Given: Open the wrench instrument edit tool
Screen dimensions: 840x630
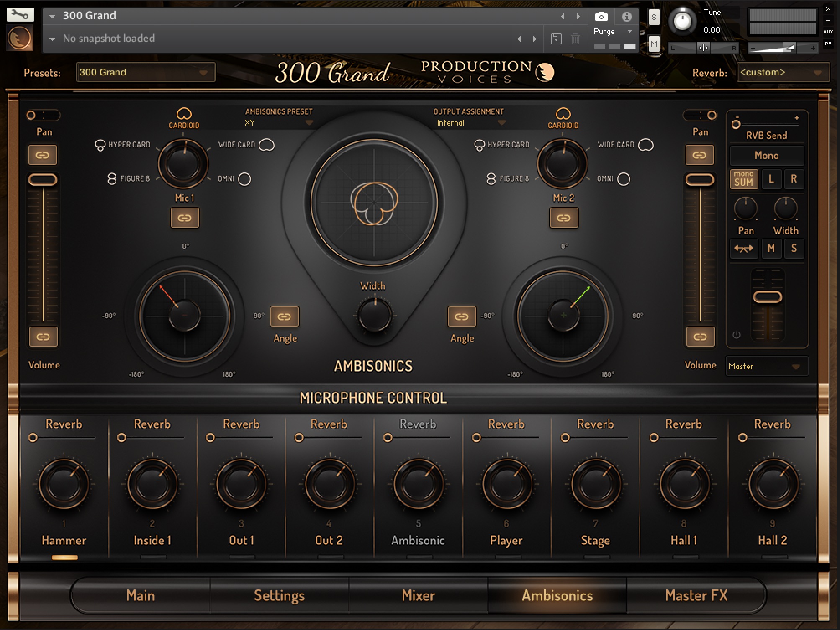Looking at the screenshot, I should point(20,15).
